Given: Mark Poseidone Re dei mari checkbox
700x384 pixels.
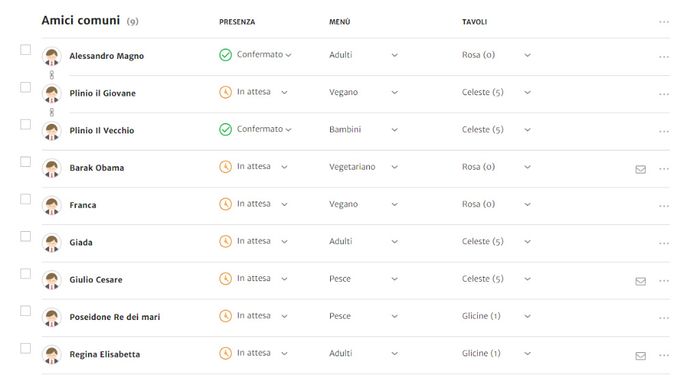Looking at the screenshot, I should (26, 311).
